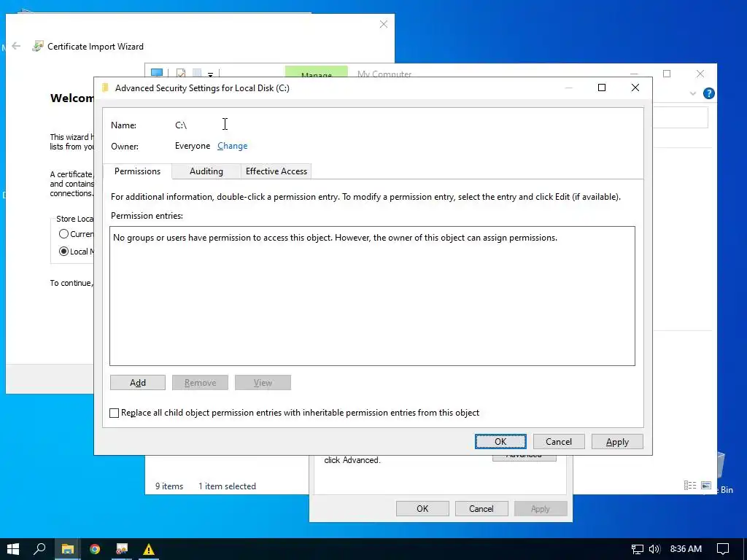Viewport: 747px width, 560px height.
Task: Open network status in system tray
Action: pos(637,549)
